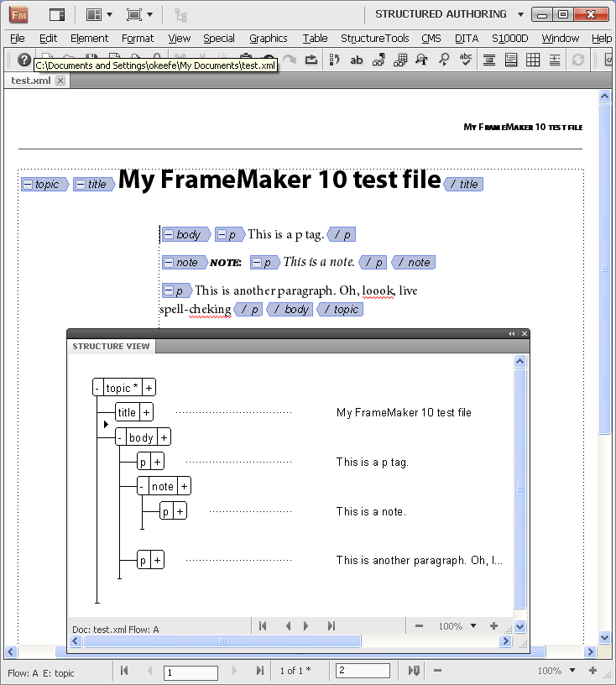Click the abc spelling checker icon
The width and height of the screenshot is (616, 685).
point(466,60)
